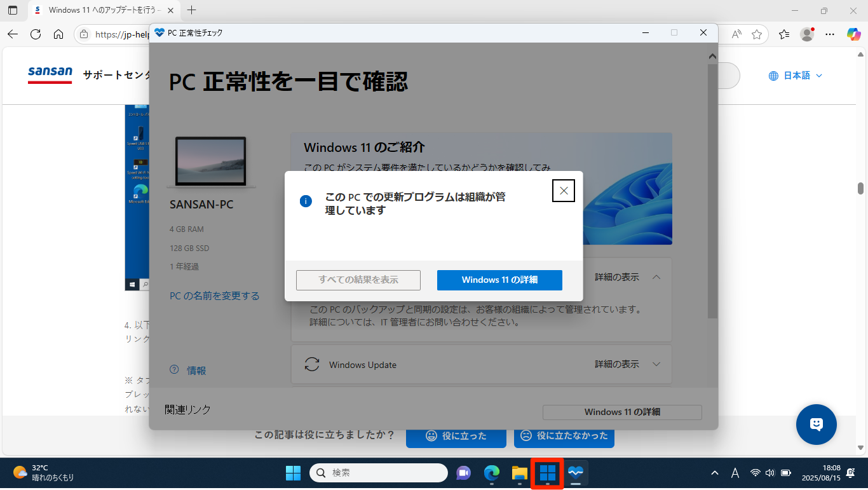Open the Windows Start menu
Screen dimensions: 868x490
[293, 473]
